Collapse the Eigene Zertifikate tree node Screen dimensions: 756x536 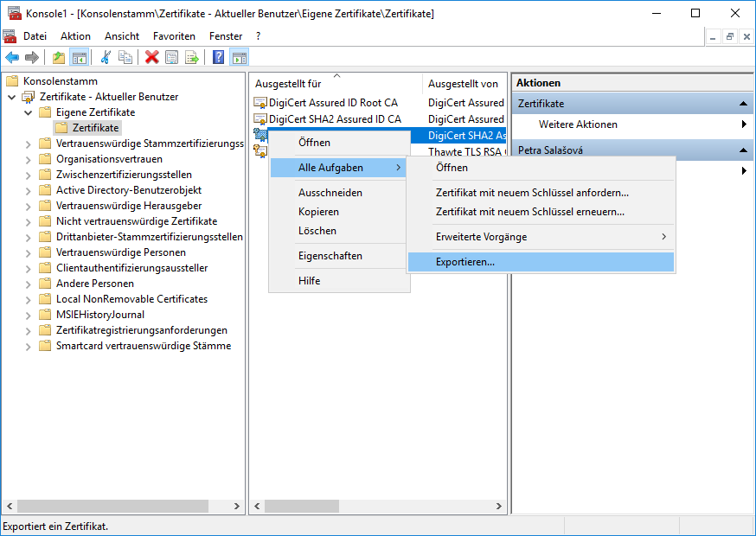(29, 112)
